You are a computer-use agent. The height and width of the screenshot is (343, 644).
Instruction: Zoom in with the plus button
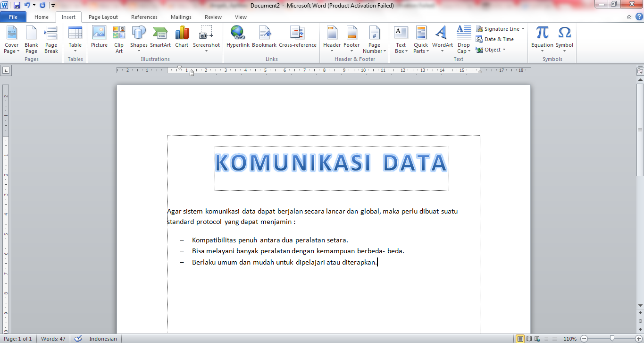[639, 339]
